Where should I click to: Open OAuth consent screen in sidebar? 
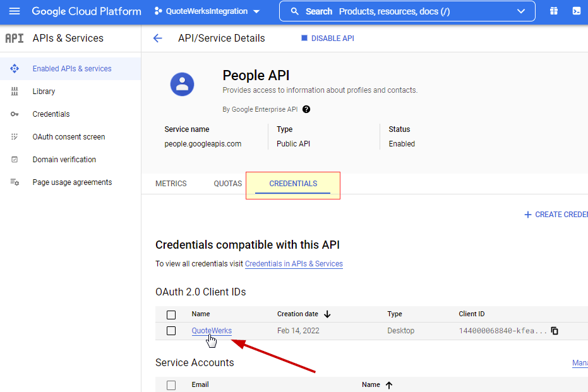pyautogui.click(x=69, y=137)
